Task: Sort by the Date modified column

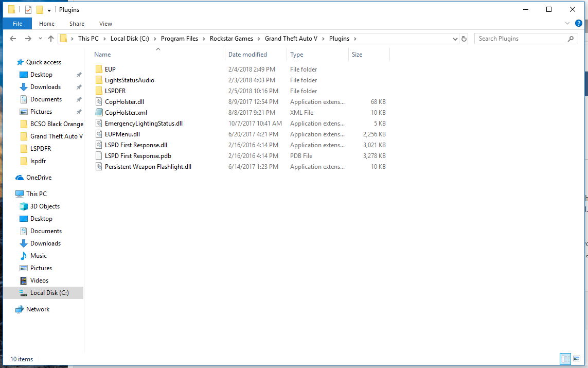Action: 247,55
